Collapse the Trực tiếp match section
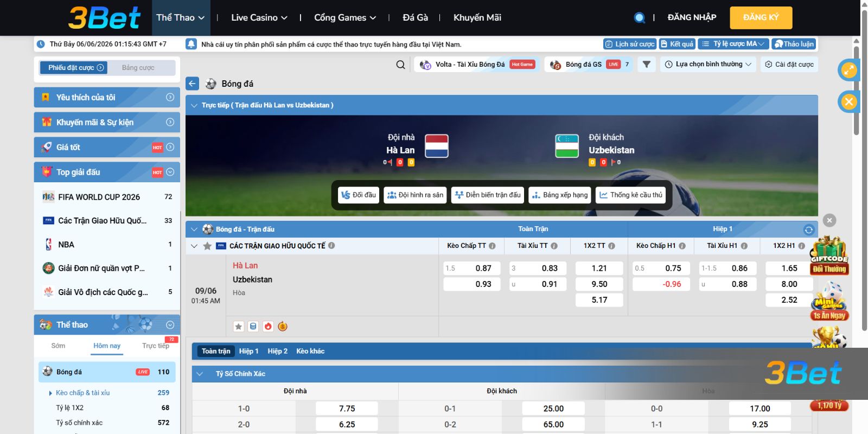This screenshot has width=868, height=434. [194, 105]
